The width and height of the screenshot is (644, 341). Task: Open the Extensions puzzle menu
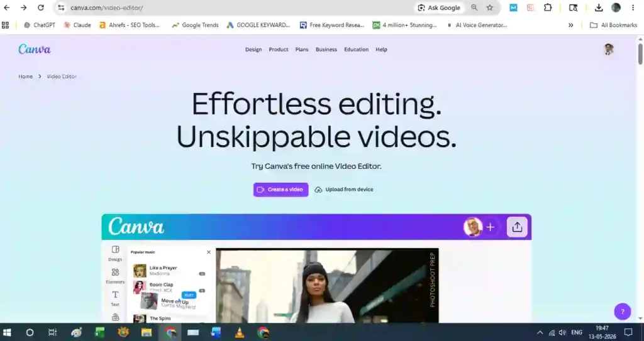pyautogui.click(x=548, y=8)
